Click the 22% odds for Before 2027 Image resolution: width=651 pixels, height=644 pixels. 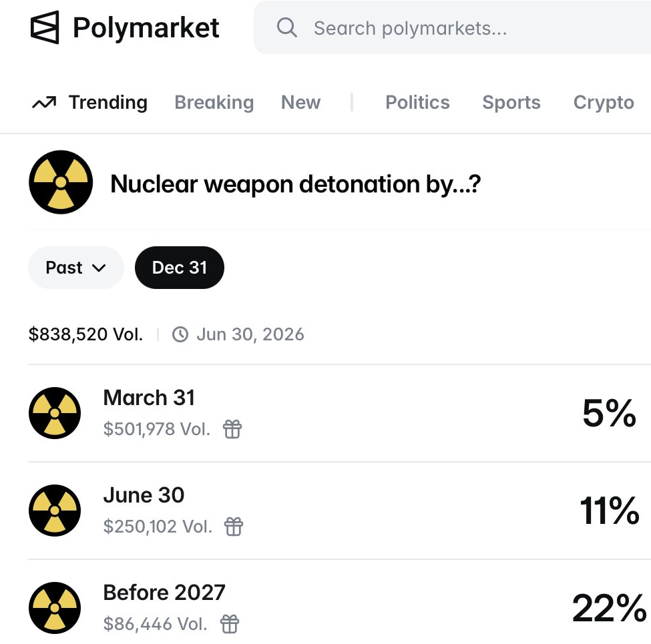[608, 609]
